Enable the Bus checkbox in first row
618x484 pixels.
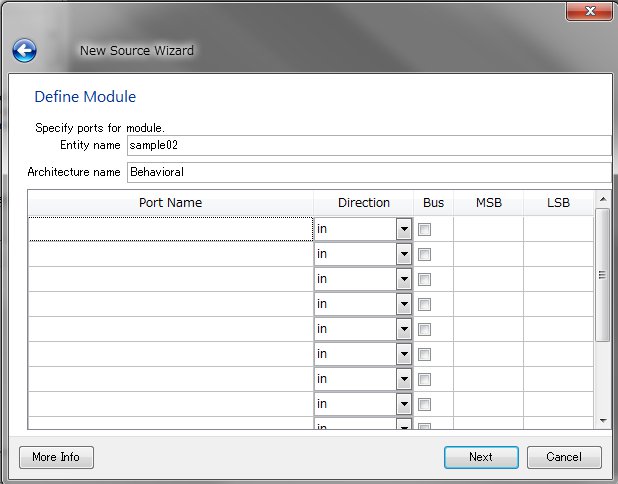coord(425,229)
